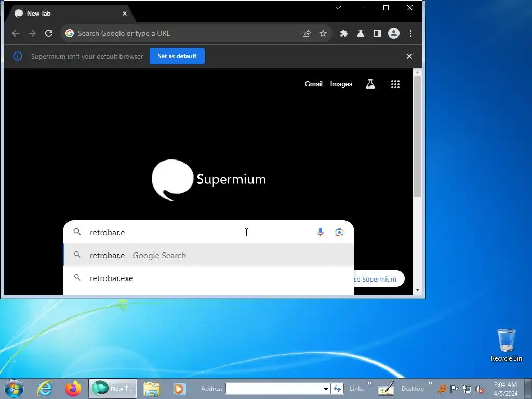Click the partially hidden Supermium pill button
The width and height of the screenshot is (532, 399).
tap(379, 279)
